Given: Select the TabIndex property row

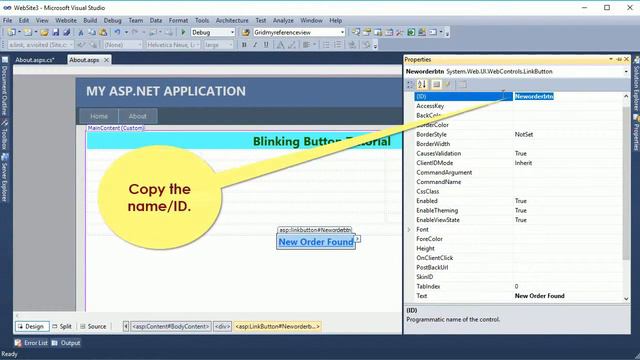Looking at the screenshot, I should point(518,287).
